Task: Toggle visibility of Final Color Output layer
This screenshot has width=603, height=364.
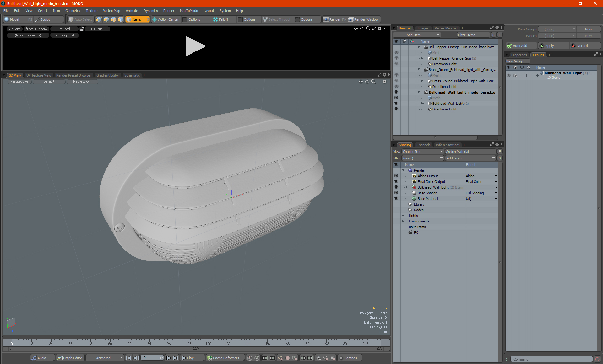Action: pyautogui.click(x=396, y=182)
